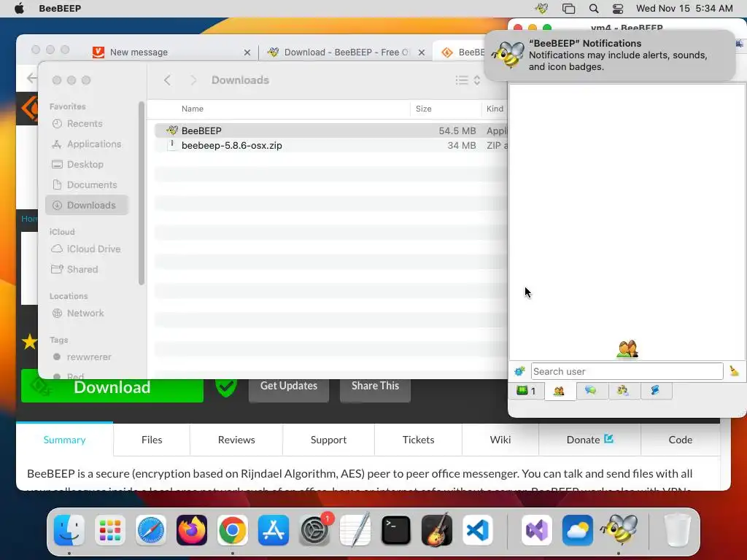Sort Downloads by Name column

(x=193, y=109)
